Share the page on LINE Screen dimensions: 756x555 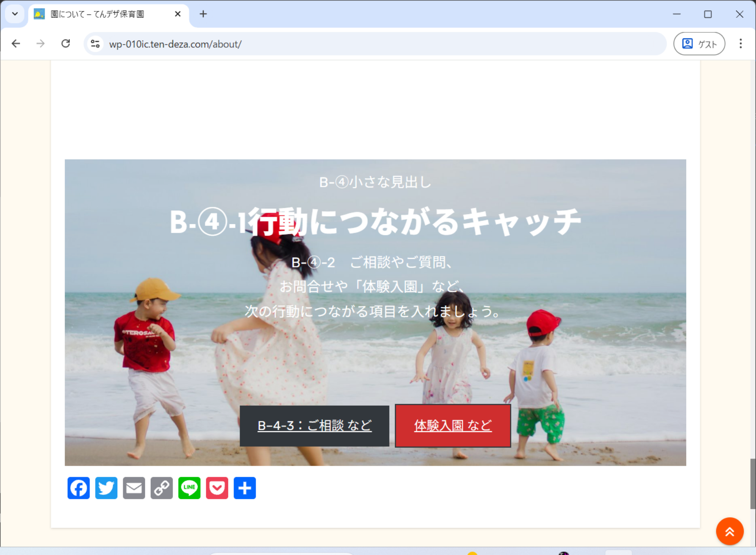tap(189, 488)
